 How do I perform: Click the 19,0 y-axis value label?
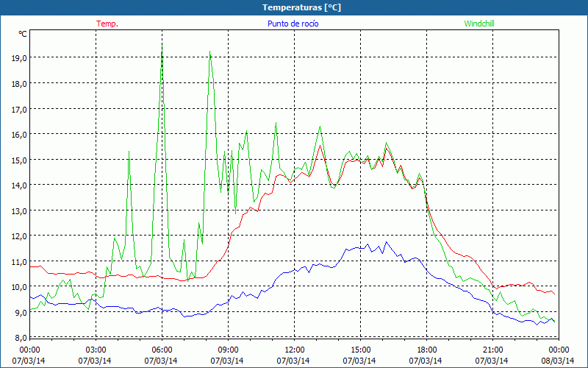click(18, 58)
